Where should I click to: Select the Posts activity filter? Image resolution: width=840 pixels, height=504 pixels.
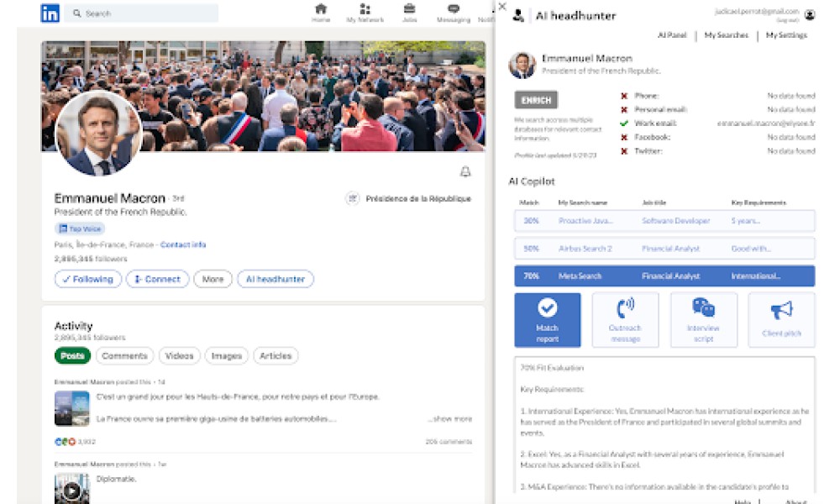pyautogui.click(x=72, y=355)
